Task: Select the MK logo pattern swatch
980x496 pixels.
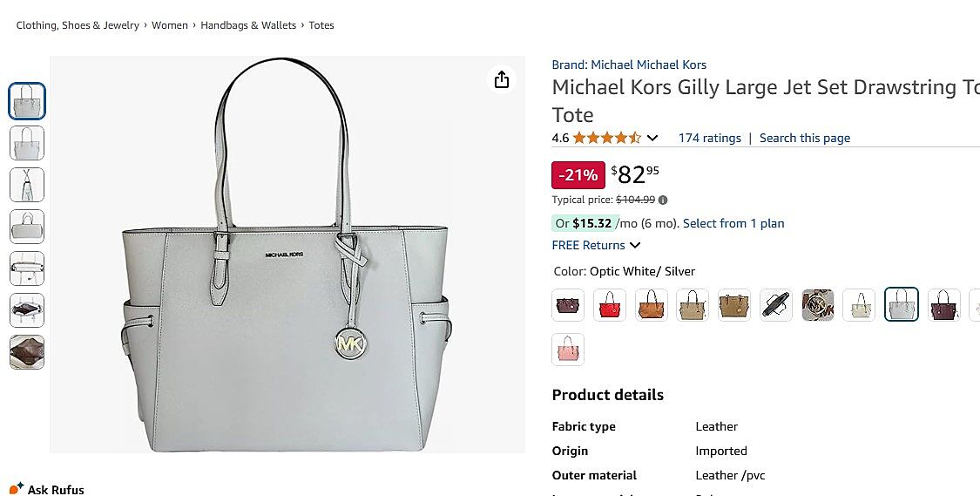Action: (818, 305)
